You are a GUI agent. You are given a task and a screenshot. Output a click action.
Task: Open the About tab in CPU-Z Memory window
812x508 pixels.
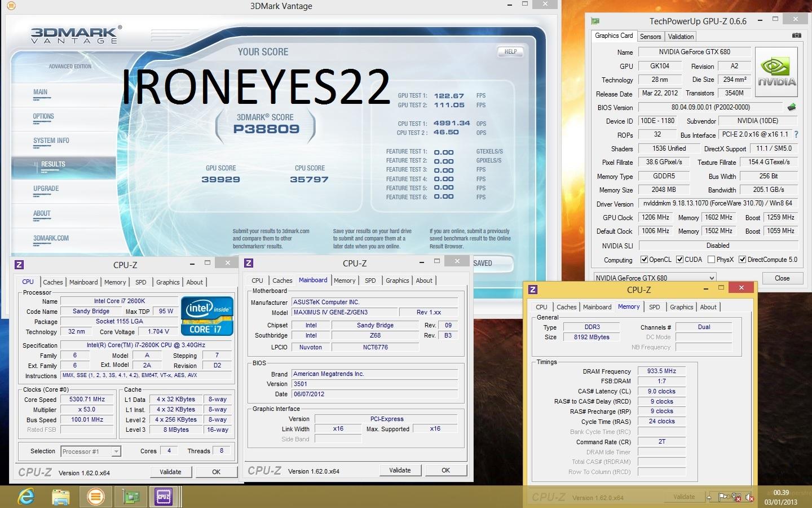tap(708, 307)
